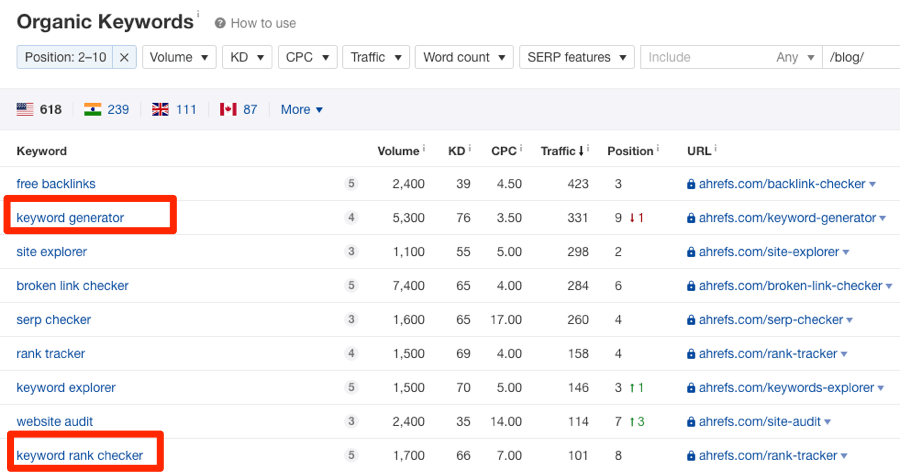Open the Traffic filter dropdown
The width and height of the screenshot is (900, 472).
click(x=376, y=57)
